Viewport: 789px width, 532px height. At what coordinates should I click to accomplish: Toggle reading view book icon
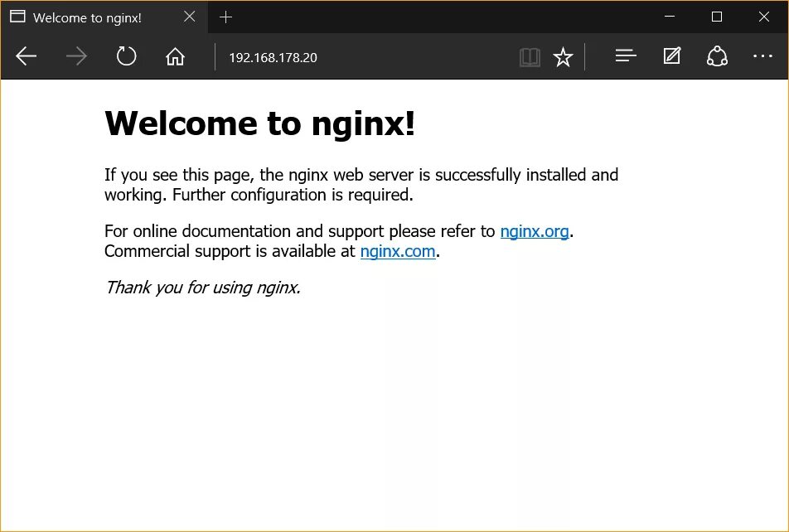[x=530, y=57]
